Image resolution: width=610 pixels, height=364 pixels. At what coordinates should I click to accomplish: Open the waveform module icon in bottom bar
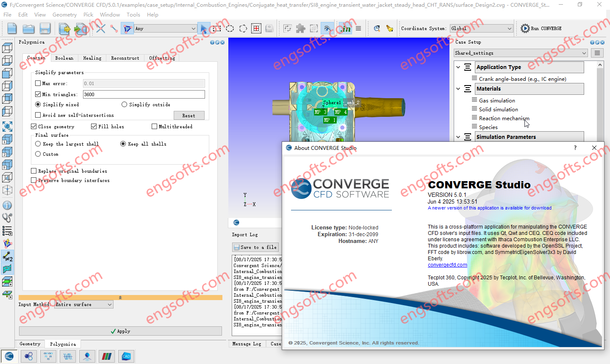(x=68, y=356)
